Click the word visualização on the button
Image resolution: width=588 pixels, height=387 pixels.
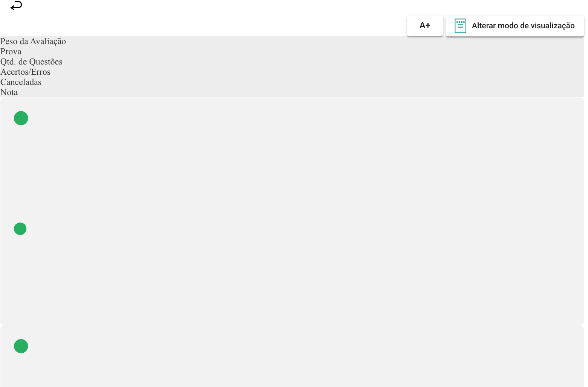point(552,26)
